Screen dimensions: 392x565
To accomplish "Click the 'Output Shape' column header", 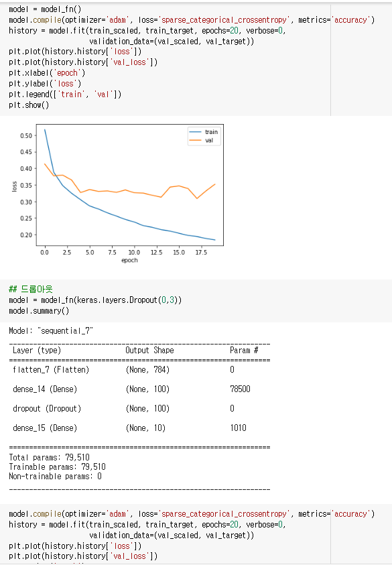I will 149,351.
